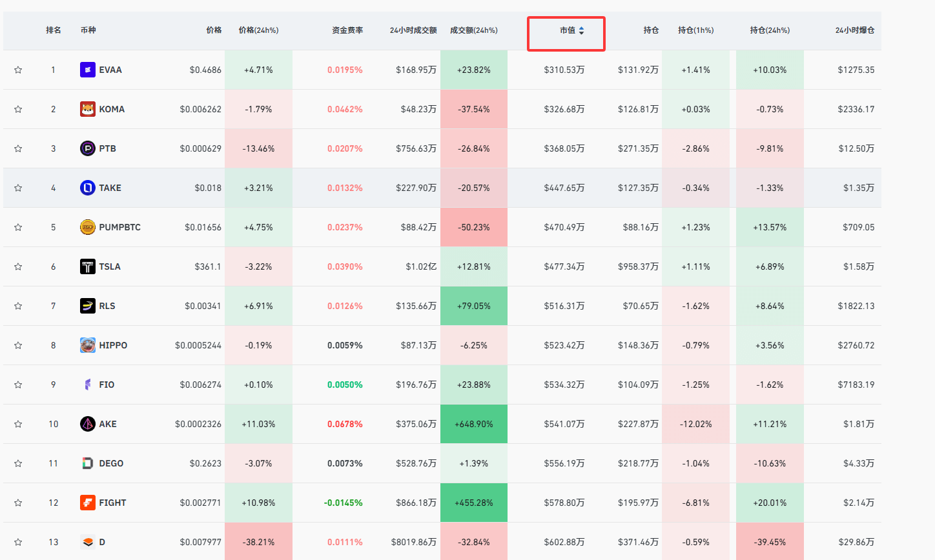Click HIPPO funding rate 0.0059%
935x560 pixels.
point(345,345)
